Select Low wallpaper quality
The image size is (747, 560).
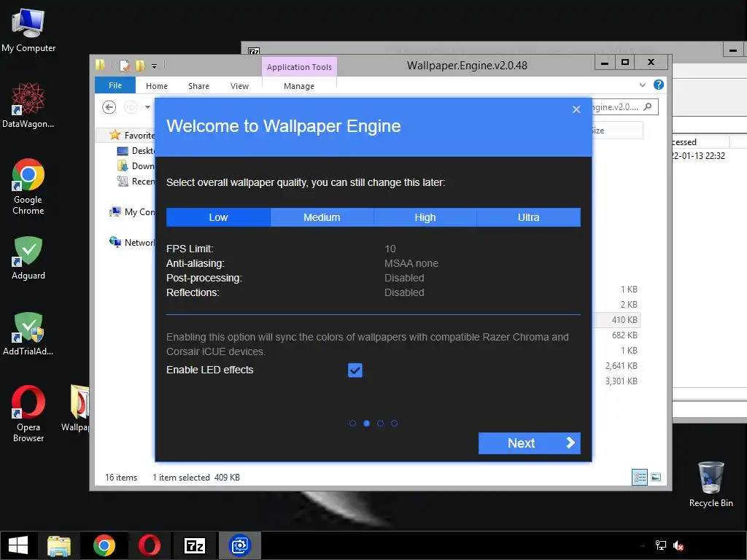coord(218,217)
